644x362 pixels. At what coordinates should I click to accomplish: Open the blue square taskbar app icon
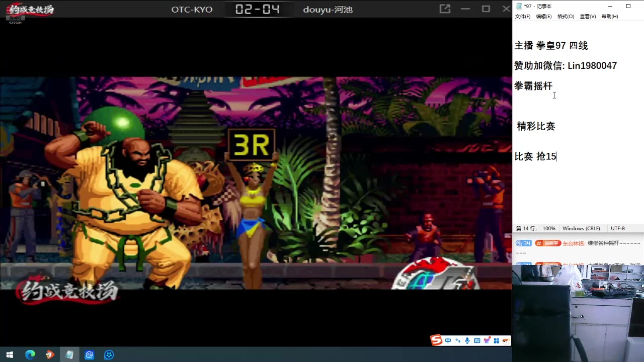[90, 355]
